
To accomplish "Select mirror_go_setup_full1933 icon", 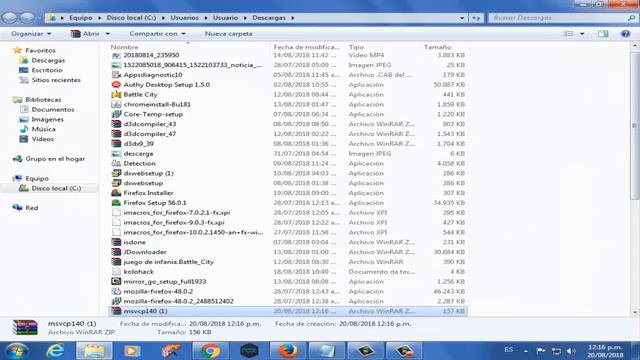I will coord(116,281).
